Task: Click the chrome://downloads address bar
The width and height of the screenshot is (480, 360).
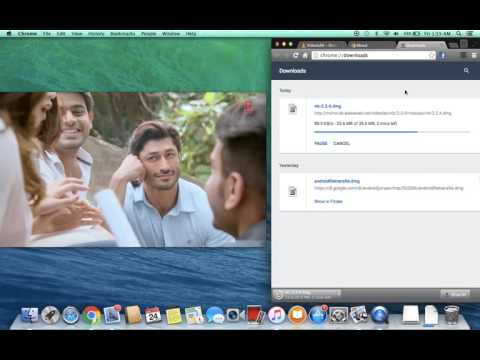Action: coord(373,55)
